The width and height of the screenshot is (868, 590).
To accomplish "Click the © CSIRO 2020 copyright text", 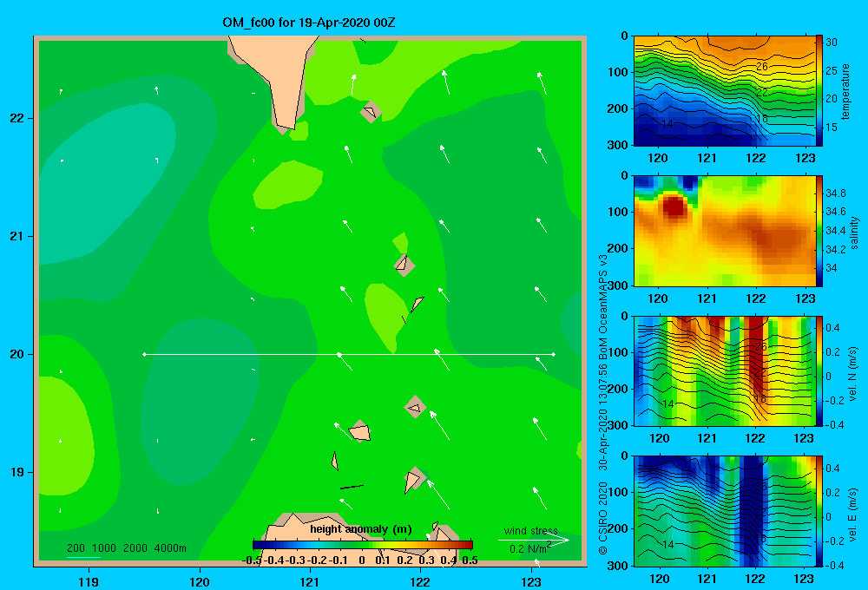I will click(603, 517).
